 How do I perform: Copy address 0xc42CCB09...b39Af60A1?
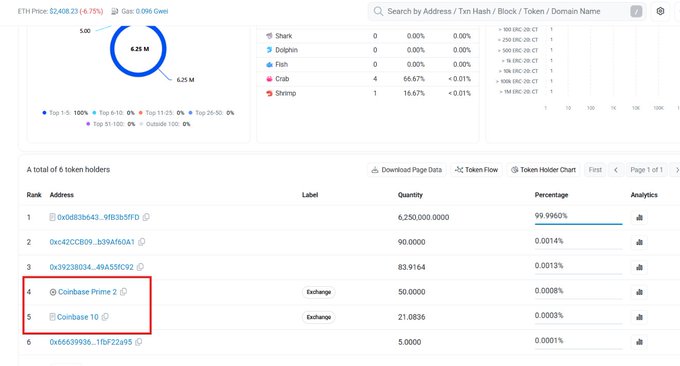click(141, 242)
